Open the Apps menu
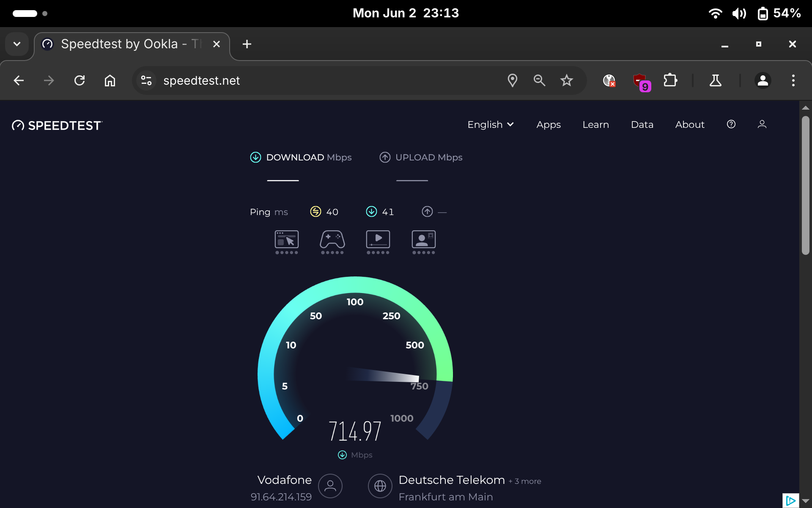The width and height of the screenshot is (812, 508). coord(549,124)
